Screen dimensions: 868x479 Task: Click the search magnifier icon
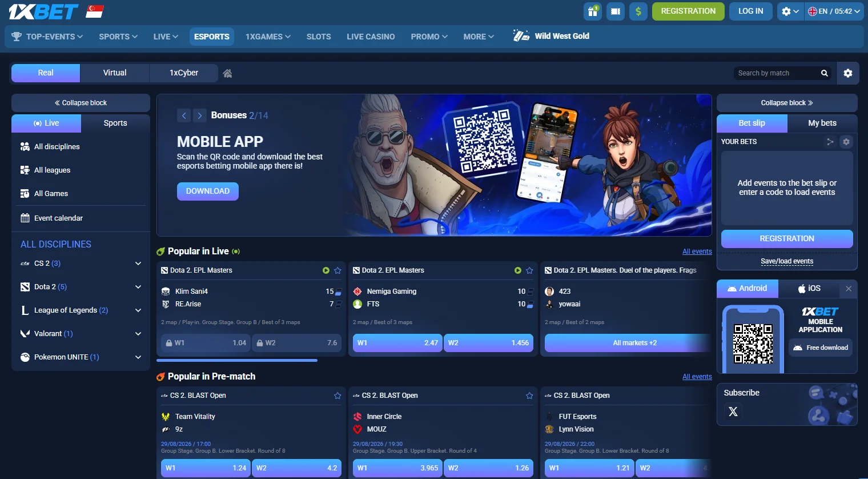click(825, 73)
